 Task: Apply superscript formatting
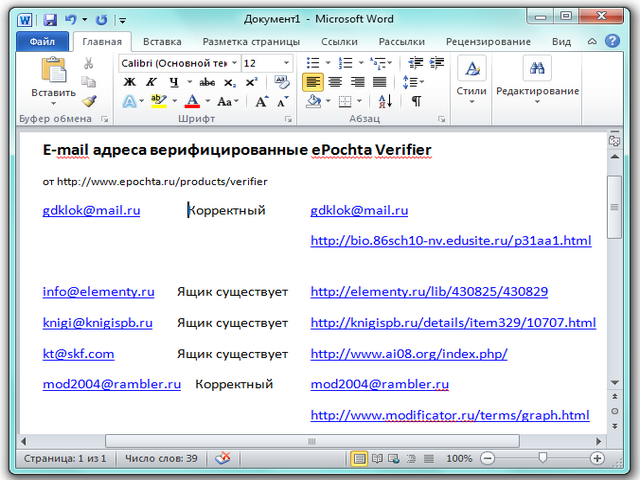(251, 82)
